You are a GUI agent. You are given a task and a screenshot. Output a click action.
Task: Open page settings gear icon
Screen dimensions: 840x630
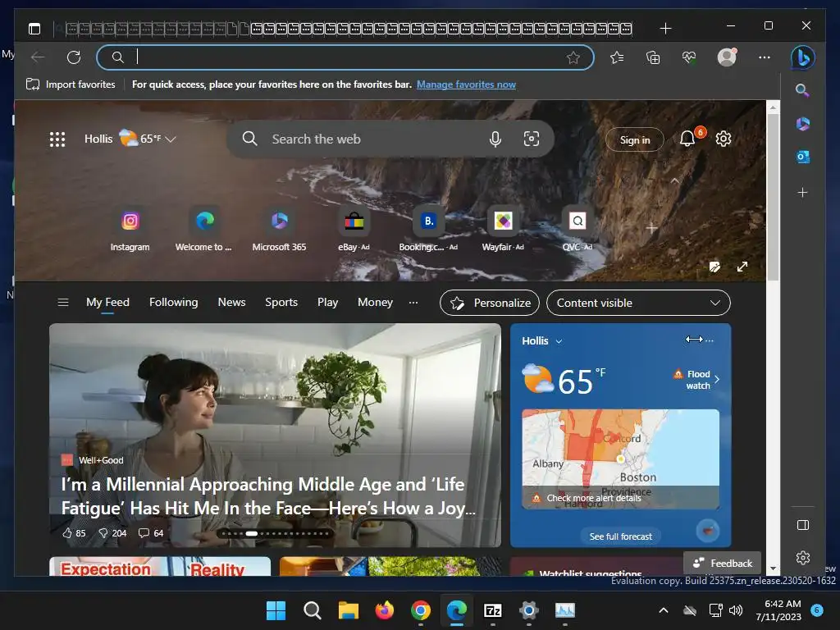(724, 139)
